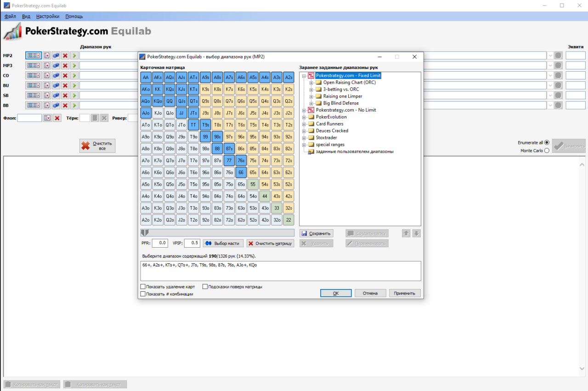Click the range text box with 66+, A2s+
Viewport: 588px width, 391px height.
pyautogui.click(x=281, y=271)
